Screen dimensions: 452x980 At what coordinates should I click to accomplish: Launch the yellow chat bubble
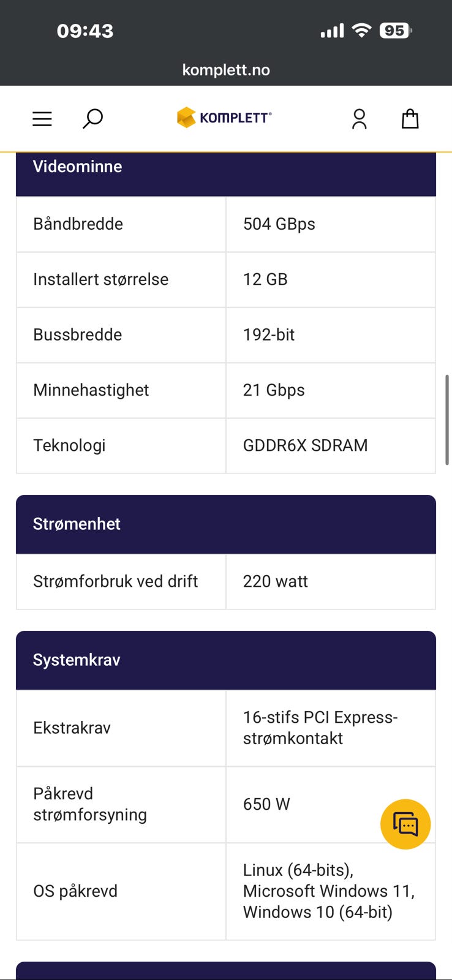[405, 824]
